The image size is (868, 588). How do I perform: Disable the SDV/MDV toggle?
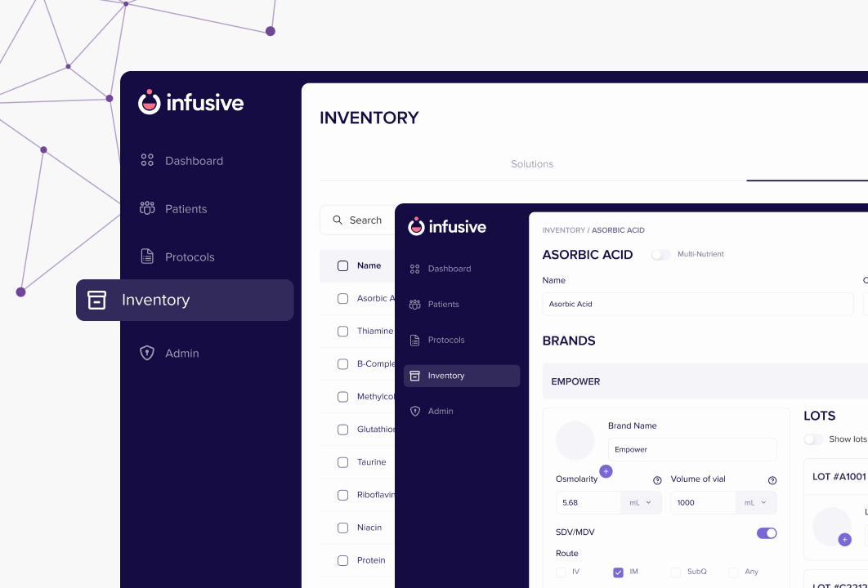[766, 532]
